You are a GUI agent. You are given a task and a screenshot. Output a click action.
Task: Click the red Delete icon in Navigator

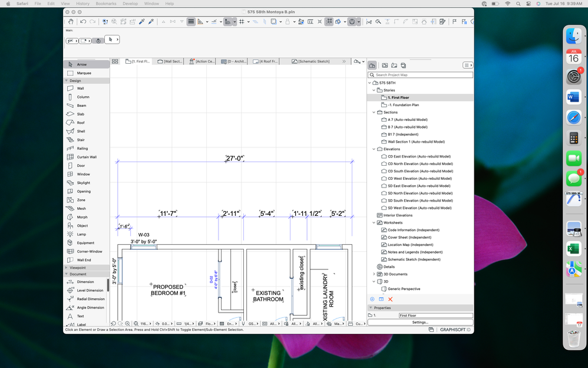point(390,300)
